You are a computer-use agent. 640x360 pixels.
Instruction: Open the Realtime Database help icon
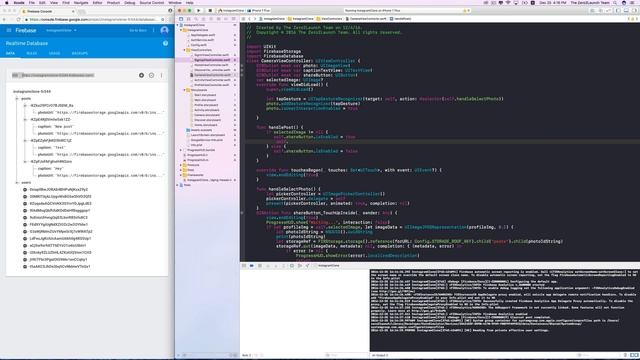point(165,43)
